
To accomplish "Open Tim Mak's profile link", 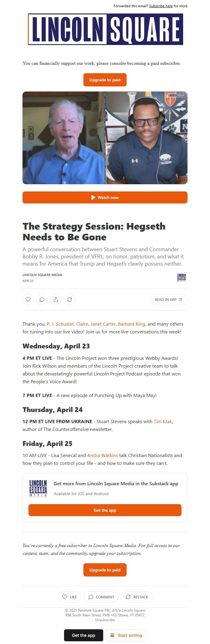I will 163,421.
